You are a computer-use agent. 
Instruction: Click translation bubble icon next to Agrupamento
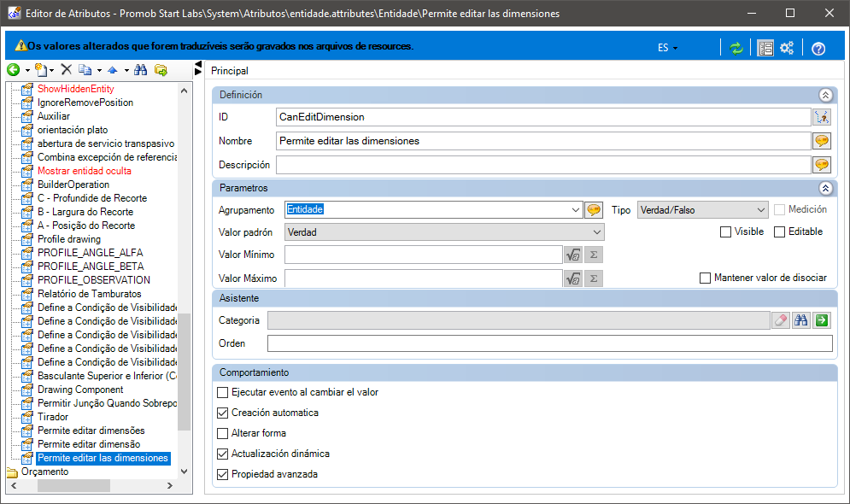click(x=594, y=210)
